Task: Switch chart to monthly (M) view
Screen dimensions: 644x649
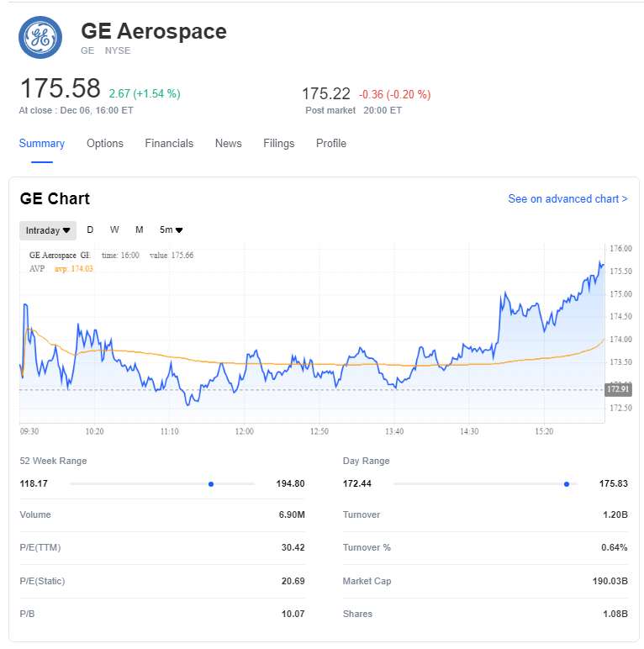Action: click(x=140, y=230)
